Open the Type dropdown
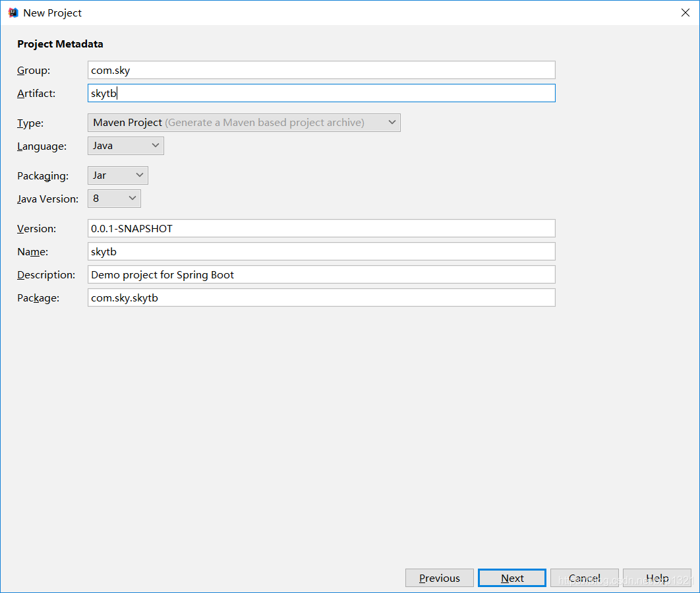 coord(244,122)
